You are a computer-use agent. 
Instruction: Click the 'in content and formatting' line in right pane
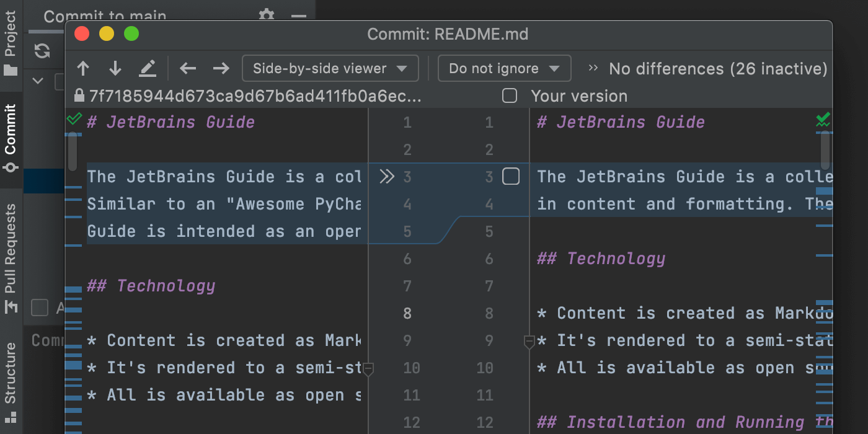(684, 204)
